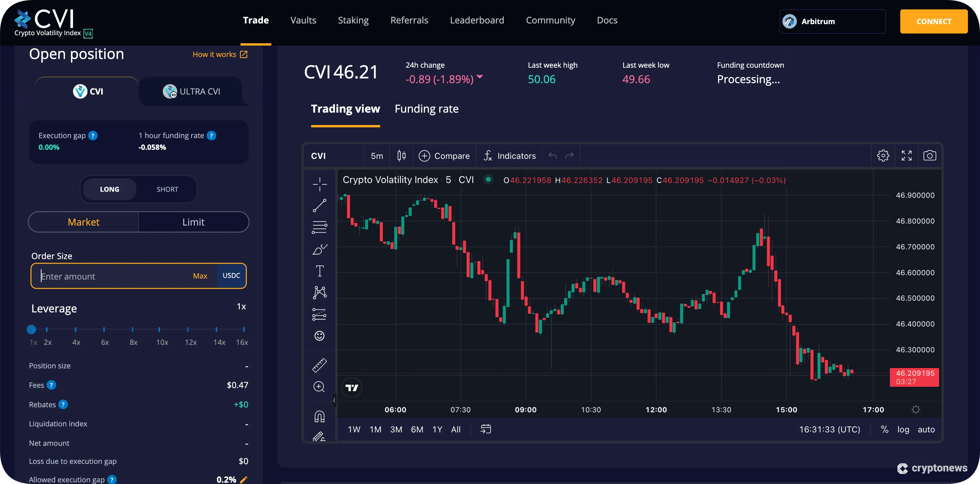Open Indicators menu
980x484 pixels.
point(509,156)
